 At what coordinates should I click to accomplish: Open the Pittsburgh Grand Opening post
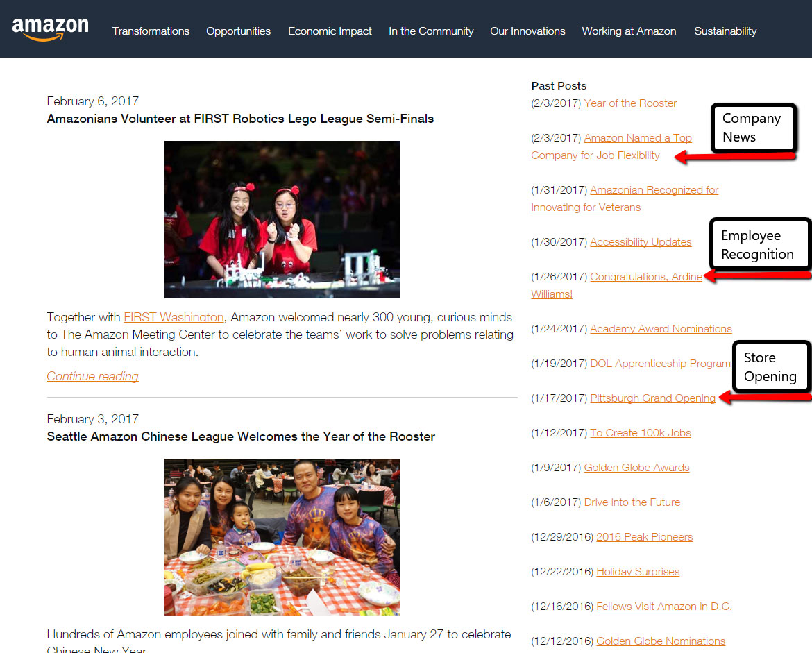click(x=652, y=398)
